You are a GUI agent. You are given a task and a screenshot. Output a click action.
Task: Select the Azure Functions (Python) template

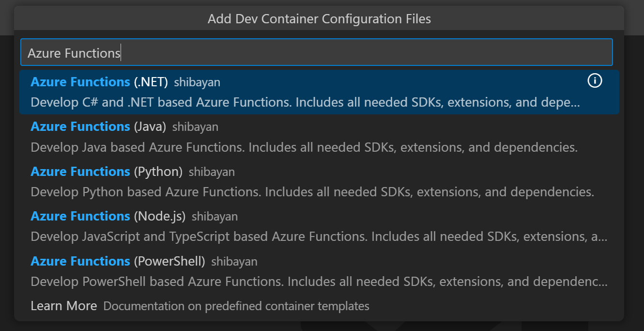[194, 181]
